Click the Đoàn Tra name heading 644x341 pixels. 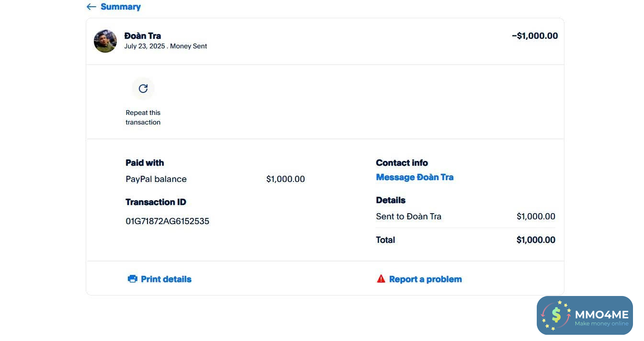coord(142,36)
